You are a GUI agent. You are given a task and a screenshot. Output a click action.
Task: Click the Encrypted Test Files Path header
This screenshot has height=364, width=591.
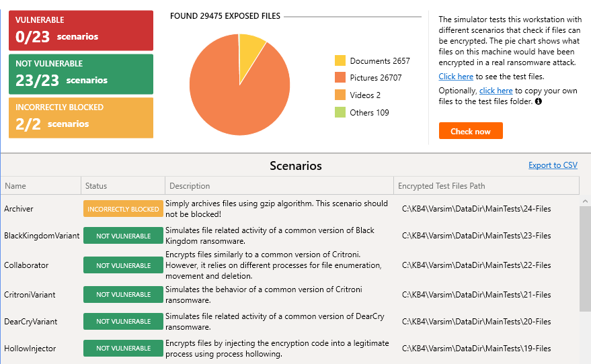point(485,186)
